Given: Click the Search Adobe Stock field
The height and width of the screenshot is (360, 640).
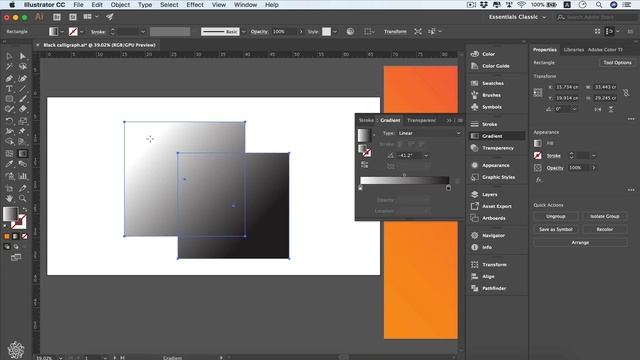Looking at the screenshot, I should pos(596,17).
